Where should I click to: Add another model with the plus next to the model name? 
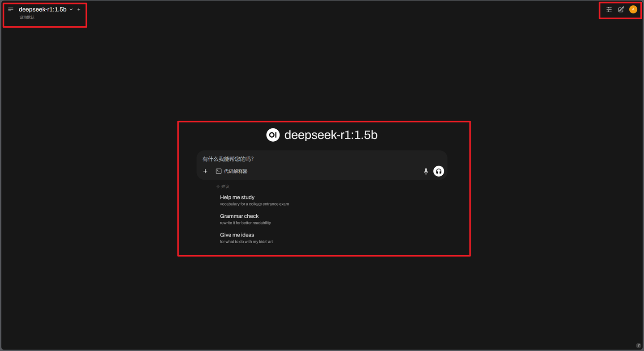[79, 9]
